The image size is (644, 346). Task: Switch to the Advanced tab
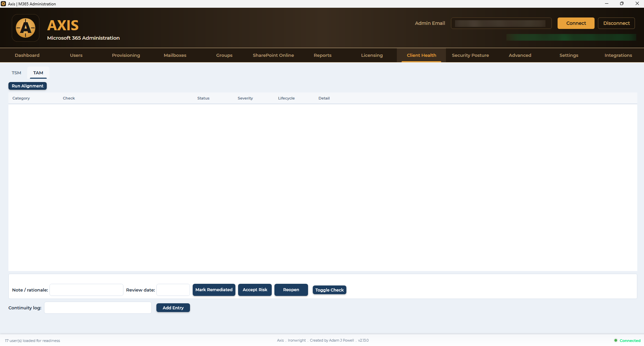coord(520,55)
